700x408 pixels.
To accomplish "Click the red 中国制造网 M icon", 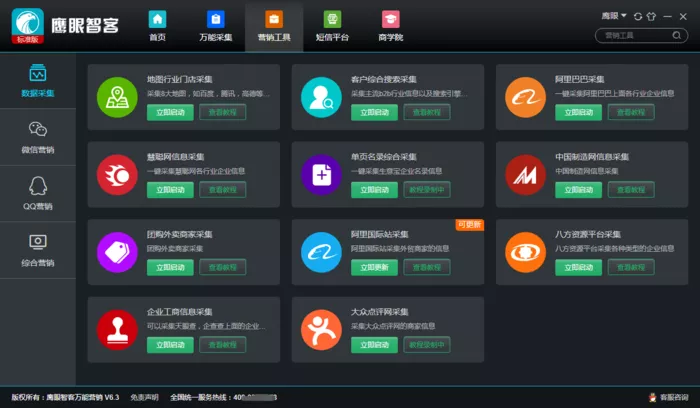I will (x=525, y=175).
